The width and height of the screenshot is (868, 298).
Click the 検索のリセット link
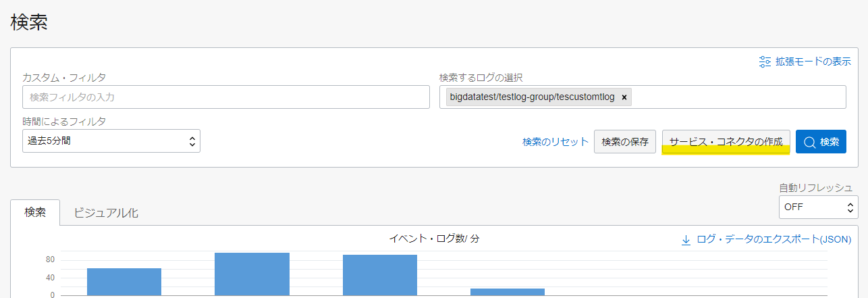[x=555, y=142]
